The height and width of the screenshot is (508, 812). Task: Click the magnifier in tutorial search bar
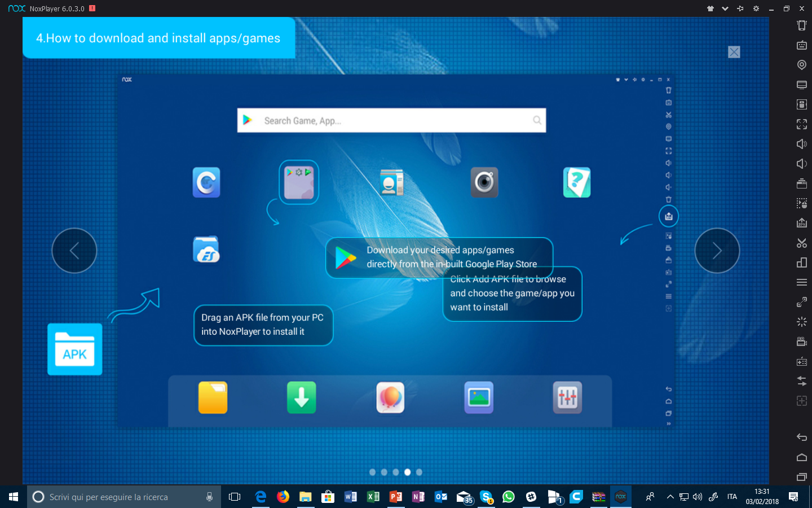(537, 120)
